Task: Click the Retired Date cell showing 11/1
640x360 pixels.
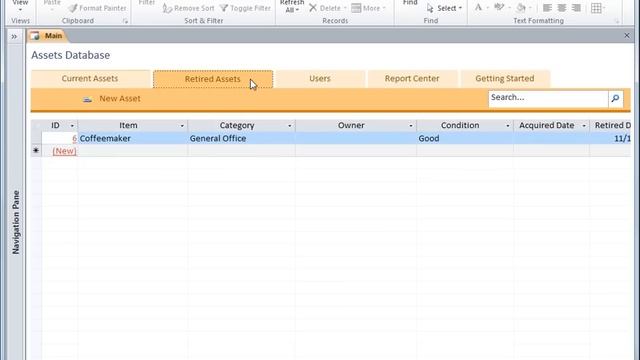Action: 610,138
